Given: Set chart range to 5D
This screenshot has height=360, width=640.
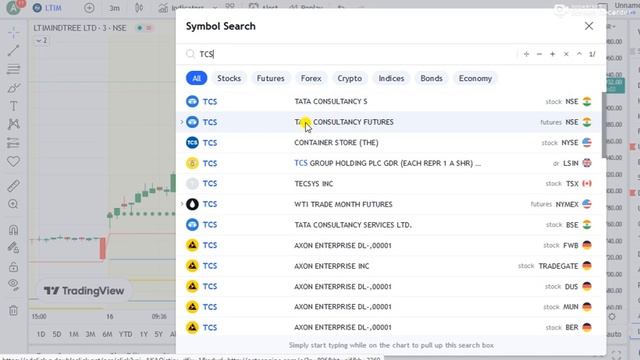Looking at the screenshot, I should pos(57,334).
